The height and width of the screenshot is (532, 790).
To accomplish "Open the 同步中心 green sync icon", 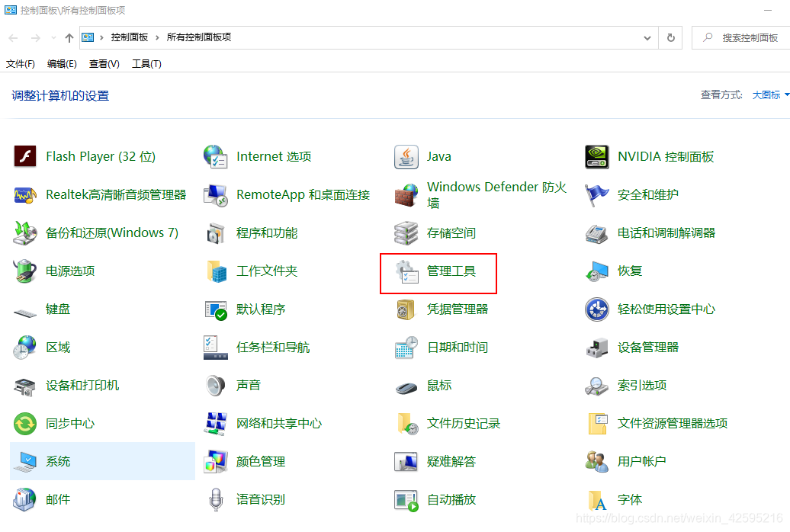I will coord(25,424).
